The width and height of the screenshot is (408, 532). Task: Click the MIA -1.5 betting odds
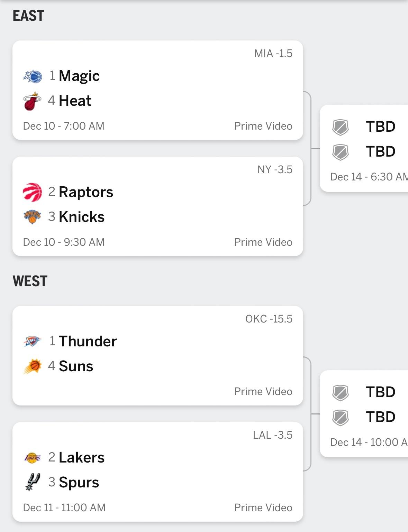(273, 54)
